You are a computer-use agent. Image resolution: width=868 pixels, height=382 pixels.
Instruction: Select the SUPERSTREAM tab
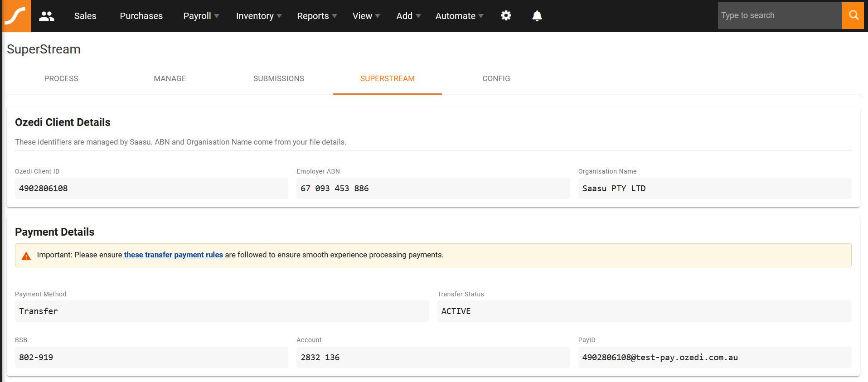388,79
